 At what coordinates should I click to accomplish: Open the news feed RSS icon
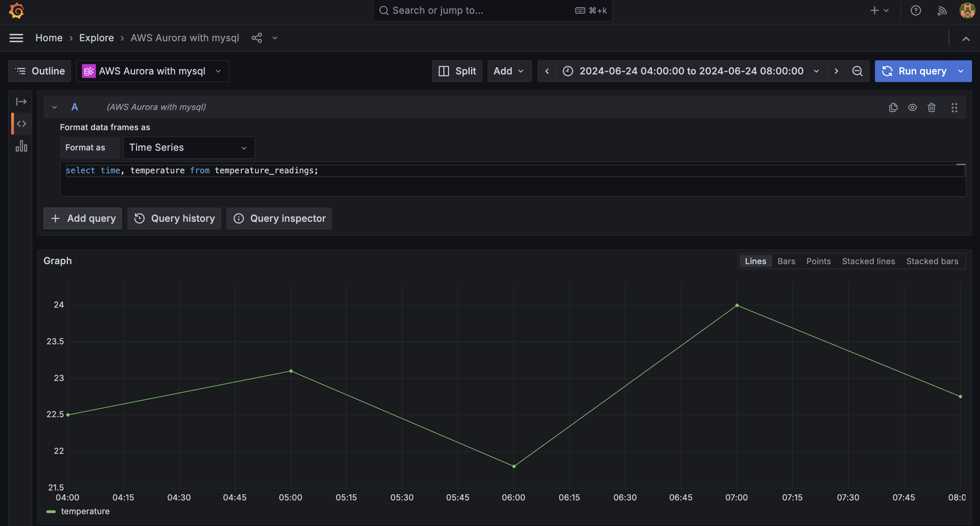coord(942,11)
